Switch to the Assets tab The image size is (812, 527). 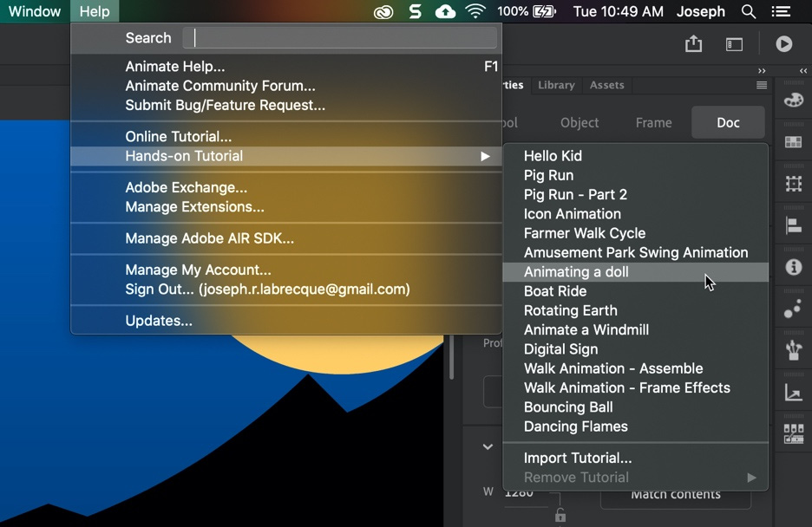(607, 85)
